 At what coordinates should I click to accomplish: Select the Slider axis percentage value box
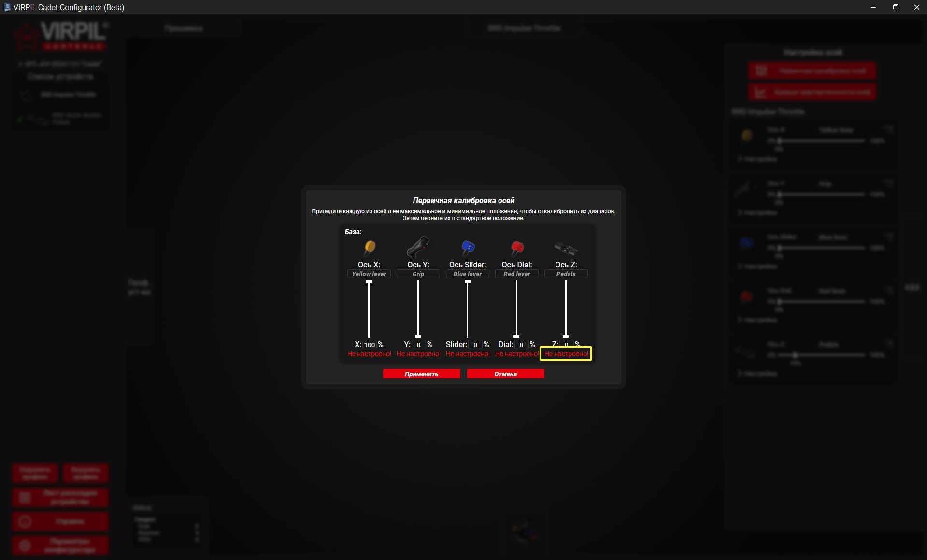point(475,345)
